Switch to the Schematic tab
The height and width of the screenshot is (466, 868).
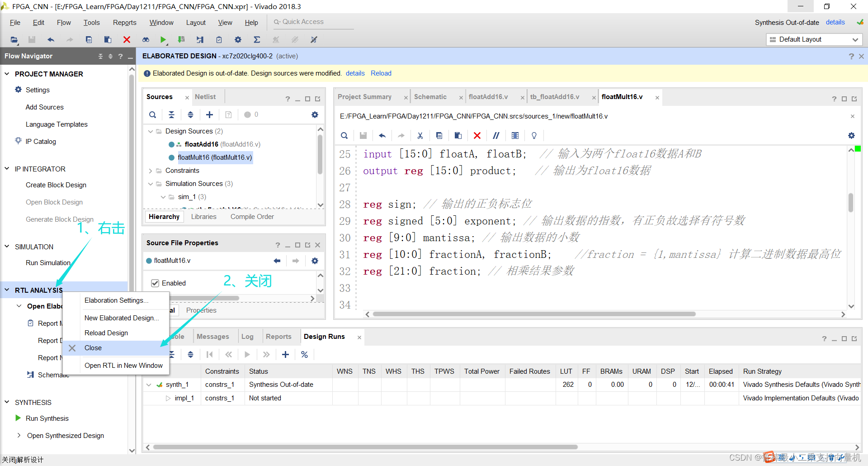click(430, 97)
